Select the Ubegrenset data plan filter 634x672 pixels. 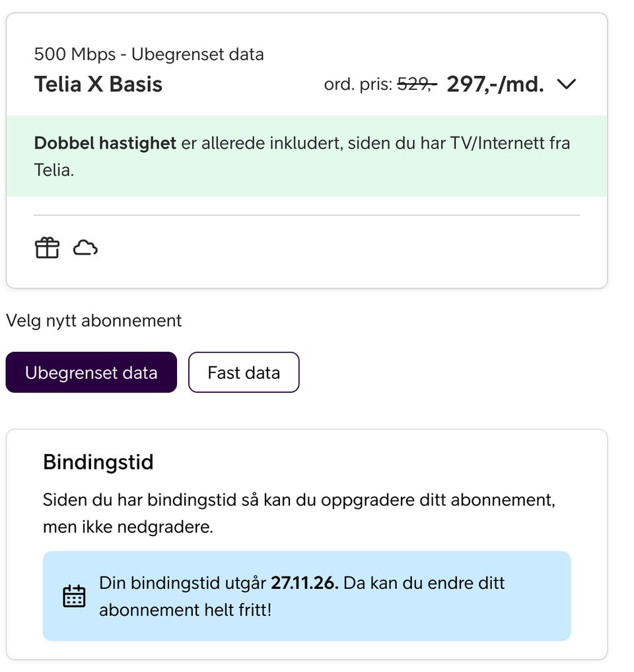click(x=90, y=372)
